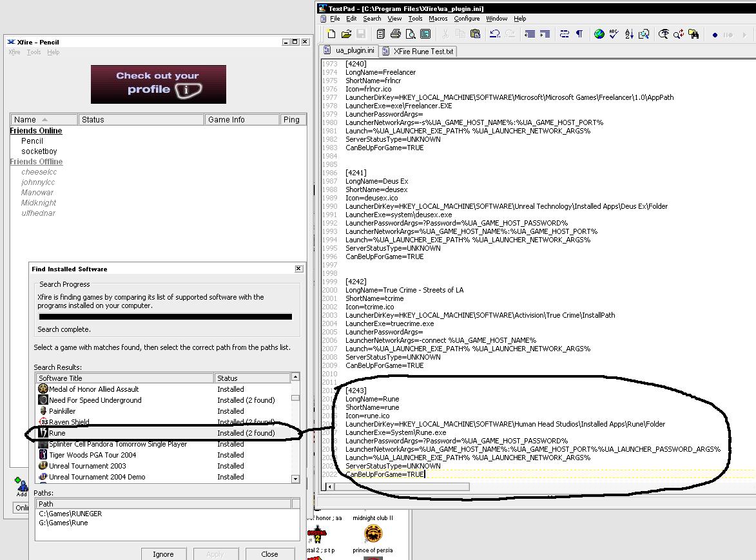Toggle visible paragraph marks in TextPad
Viewport: 756px width, 560px height.
[x=579, y=34]
